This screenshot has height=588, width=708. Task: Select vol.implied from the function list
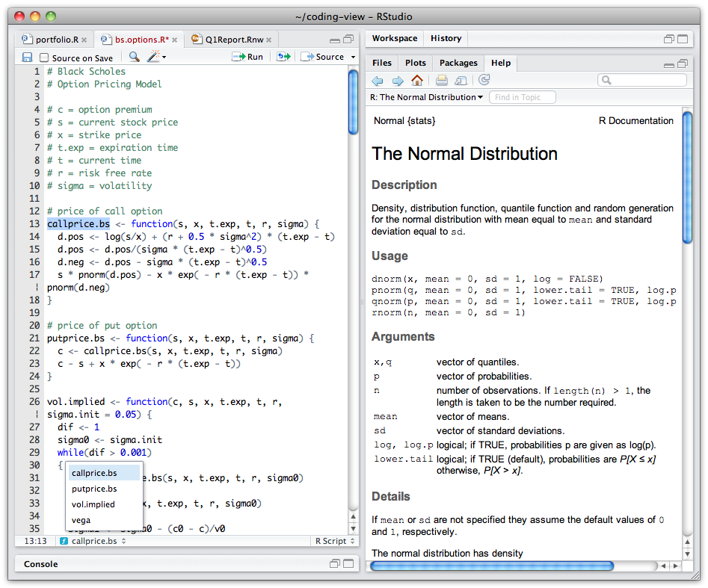click(93, 504)
